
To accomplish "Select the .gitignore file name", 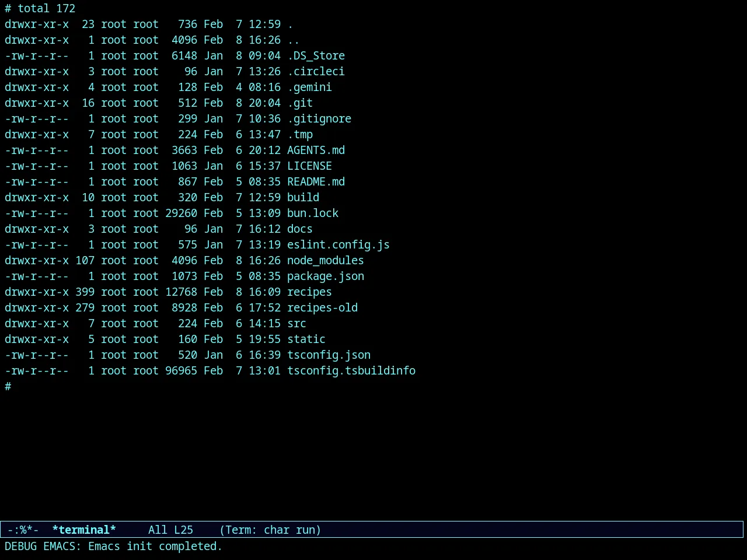I will pyautogui.click(x=319, y=119).
